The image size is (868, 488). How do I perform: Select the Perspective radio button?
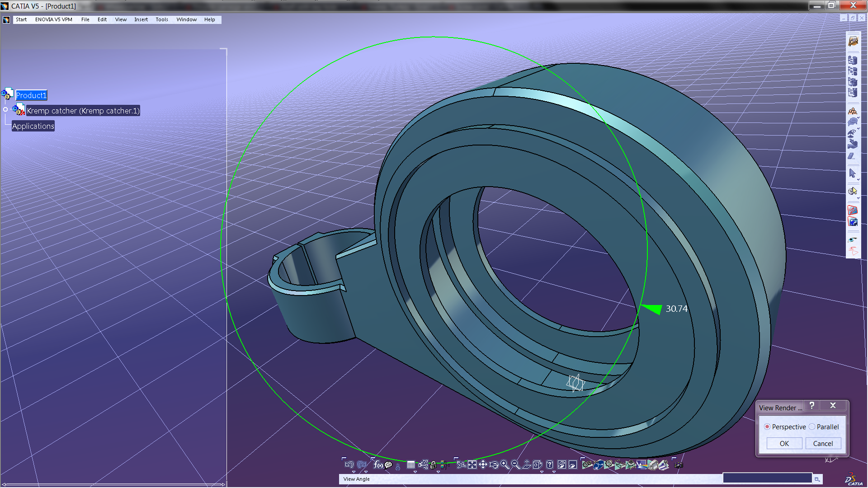(x=767, y=427)
